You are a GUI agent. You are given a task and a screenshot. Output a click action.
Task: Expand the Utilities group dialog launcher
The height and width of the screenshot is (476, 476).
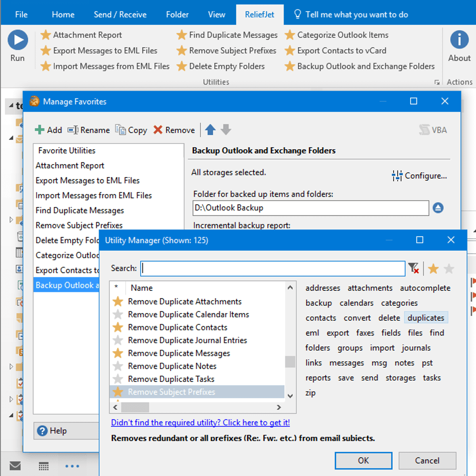[437, 82]
